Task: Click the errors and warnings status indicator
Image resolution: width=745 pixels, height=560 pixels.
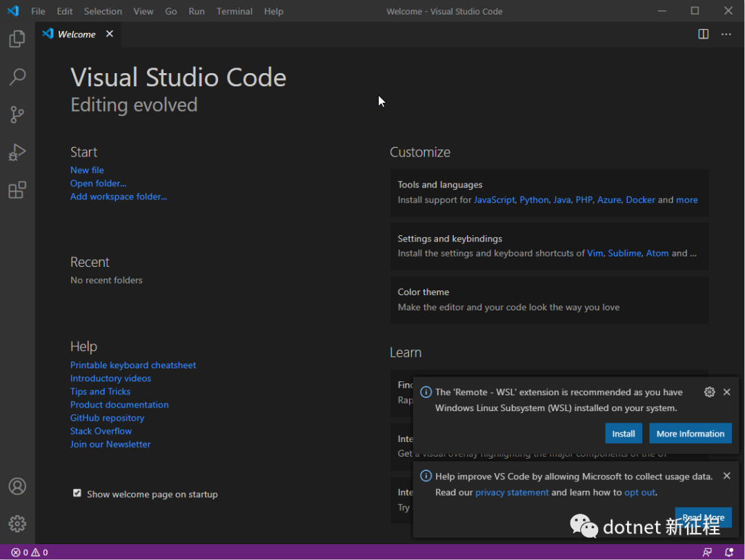Action: [30, 552]
